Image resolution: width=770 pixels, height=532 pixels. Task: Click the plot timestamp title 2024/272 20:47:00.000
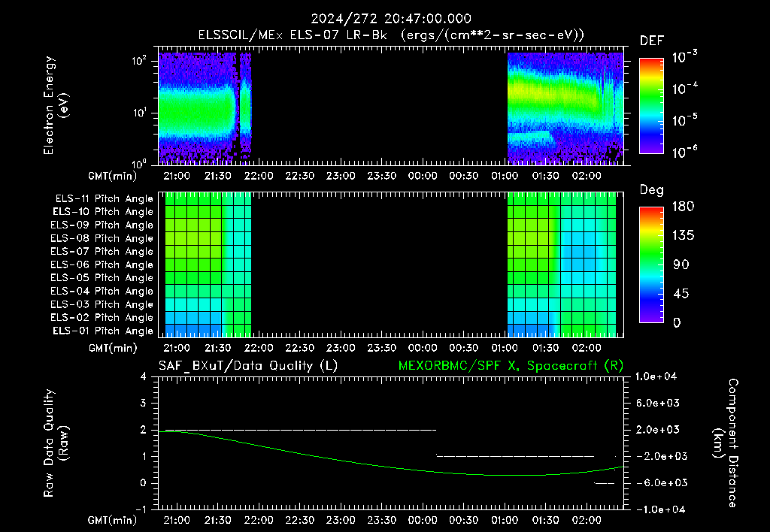point(391,19)
